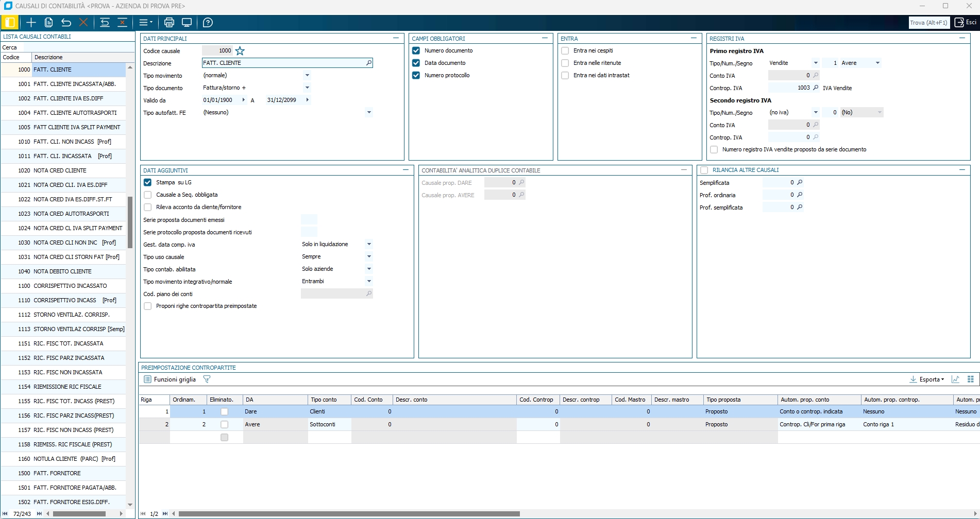
Task: Open the Tipo documento dropdown
Action: point(307,88)
